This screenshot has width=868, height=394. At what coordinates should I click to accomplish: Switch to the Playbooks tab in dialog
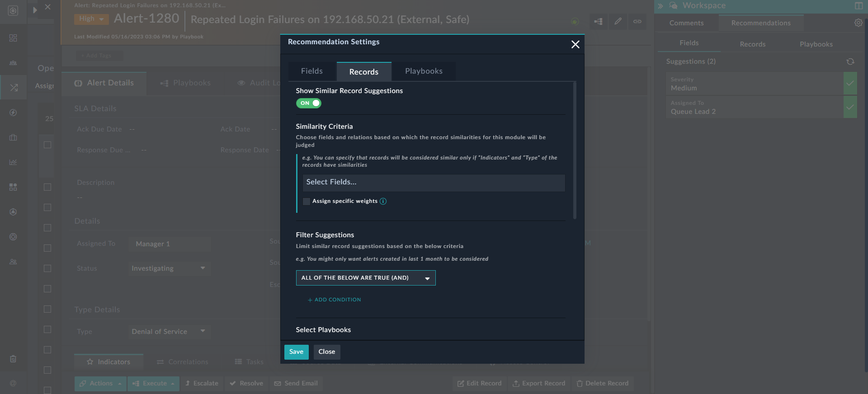424,71
